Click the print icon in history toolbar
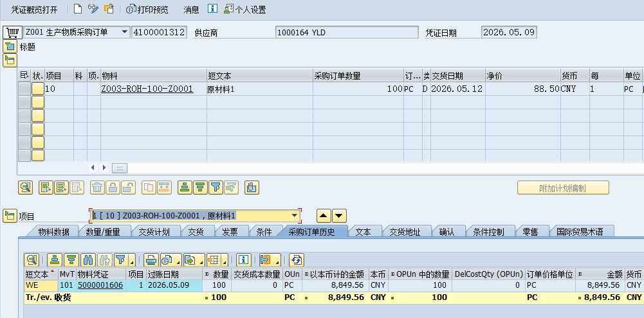Viewport: 644px width, 318px height. click(152, 260)
